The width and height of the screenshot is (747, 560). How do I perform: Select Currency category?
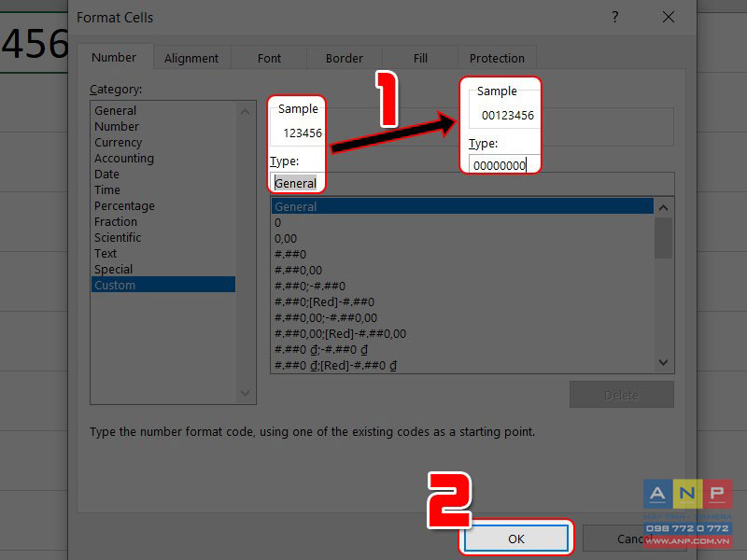click(162, 143)
